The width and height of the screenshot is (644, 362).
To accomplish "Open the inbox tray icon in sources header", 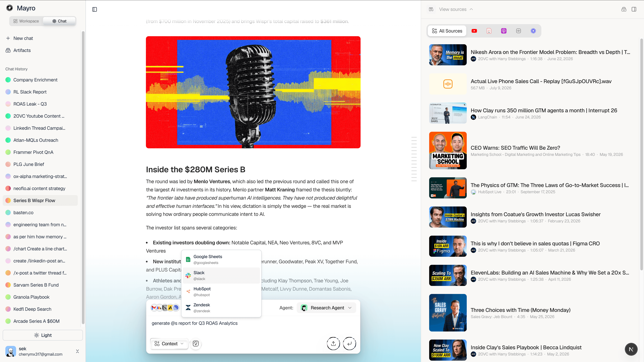I will point(624,9).
